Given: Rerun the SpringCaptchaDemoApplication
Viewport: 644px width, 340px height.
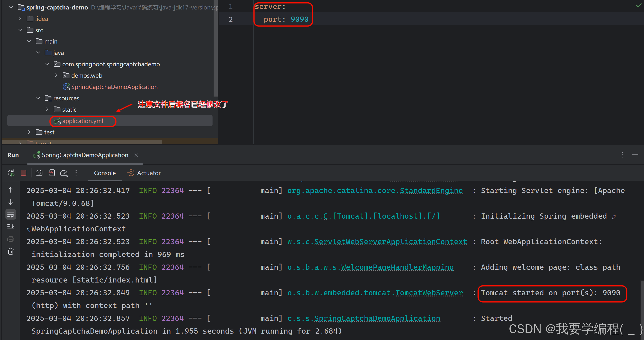Looking at the screenshot, I should pos(11,172).
